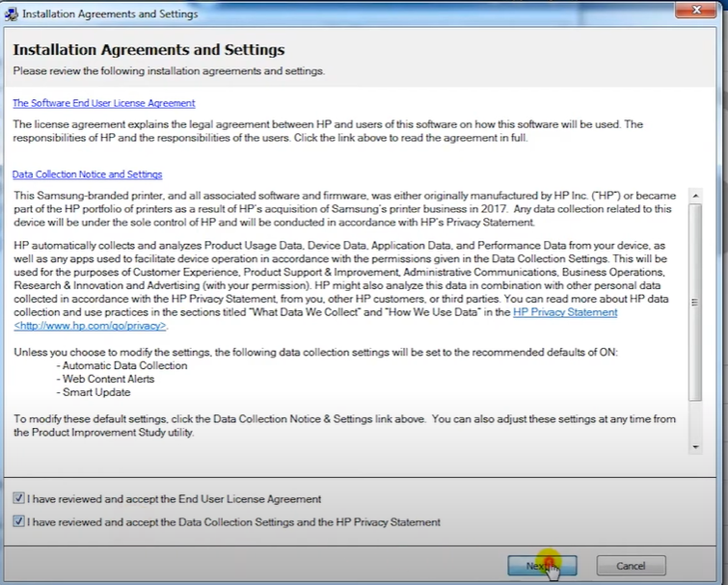Click the scrollbar up arrow
Viewport: 728px width, 585px height.
tap(695, 196)
